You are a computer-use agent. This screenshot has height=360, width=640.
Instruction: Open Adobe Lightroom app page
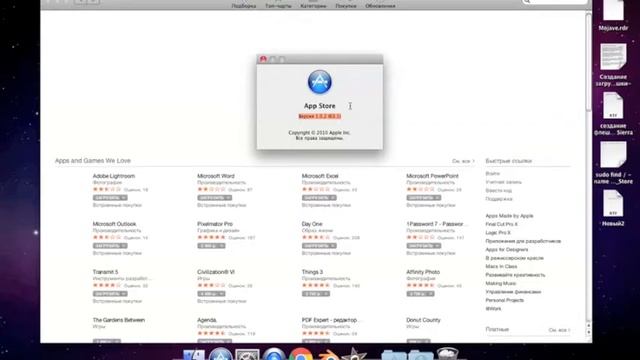click(113, 176)
